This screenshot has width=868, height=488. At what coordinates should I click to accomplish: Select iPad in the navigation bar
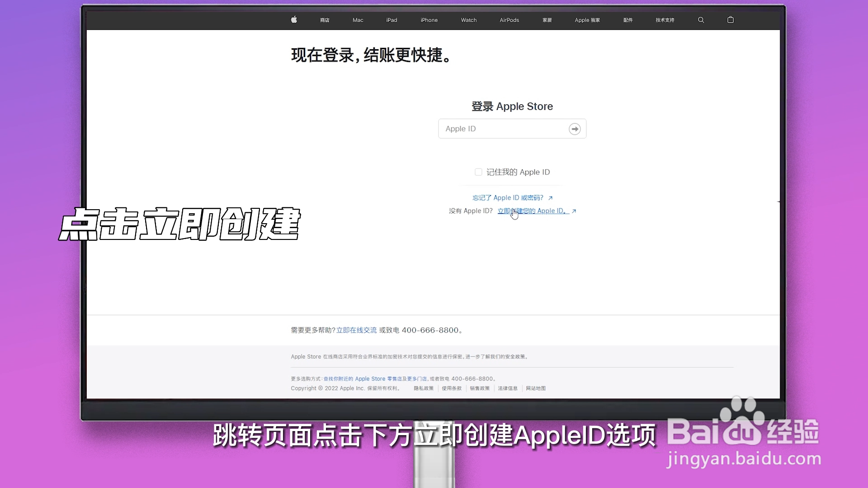392,20
